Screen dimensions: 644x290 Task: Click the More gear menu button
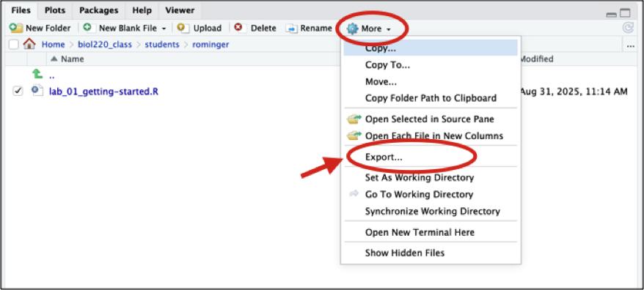coord(369,29)
